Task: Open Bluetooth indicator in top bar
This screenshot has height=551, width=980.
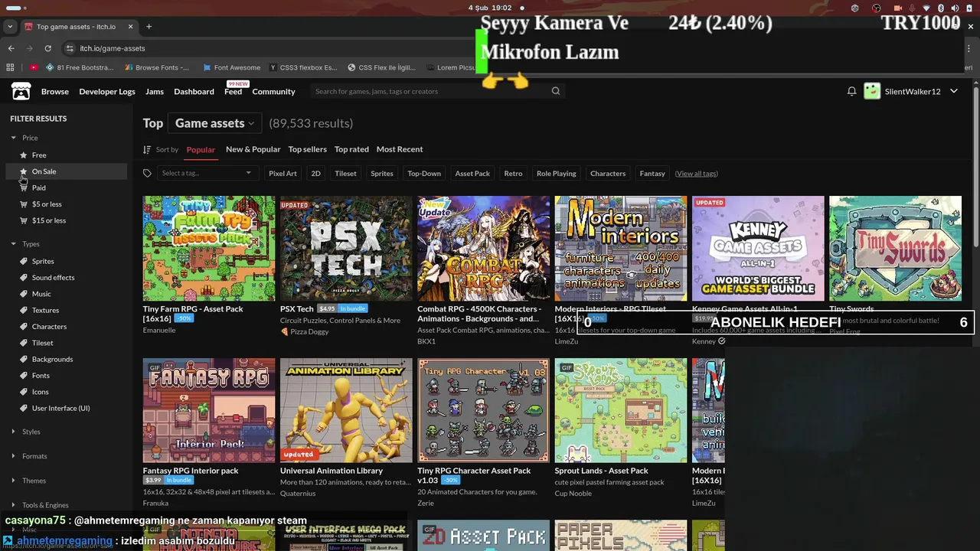Action: coord(941,8)
